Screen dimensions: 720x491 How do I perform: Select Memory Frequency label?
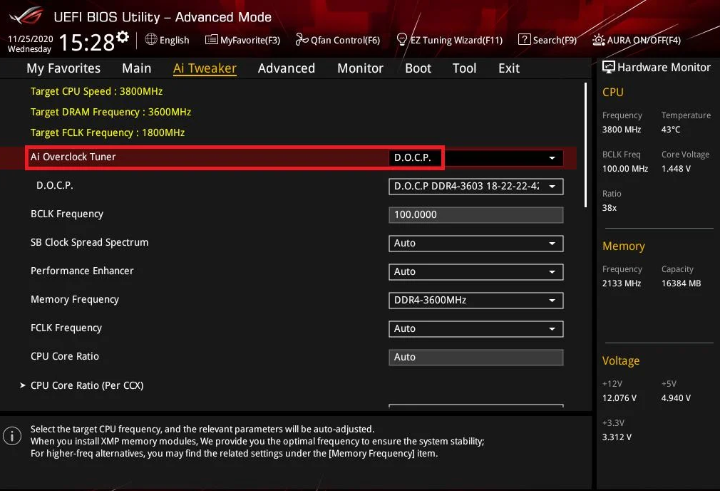click(75, 299)
